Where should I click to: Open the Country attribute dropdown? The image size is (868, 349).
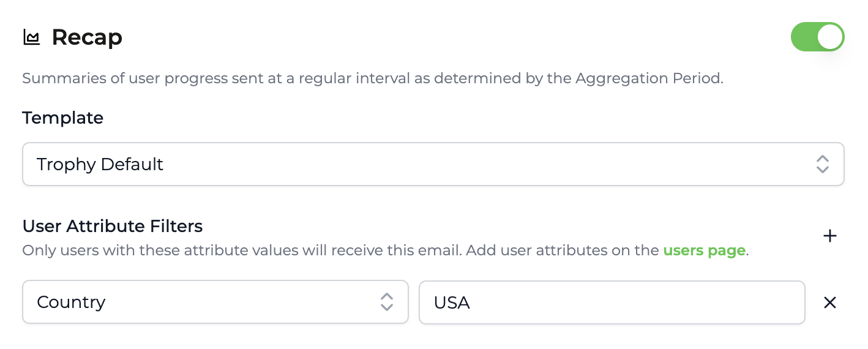[x=215, y=302]
